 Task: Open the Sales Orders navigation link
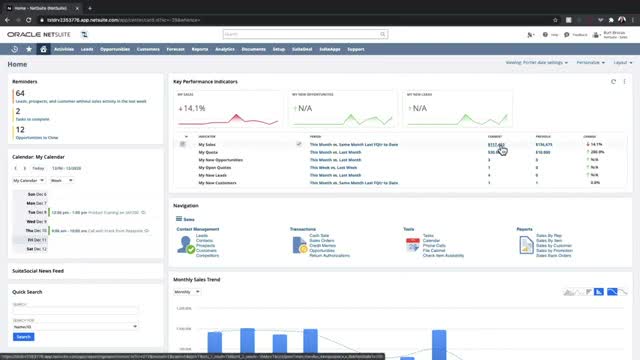[322, 240]
